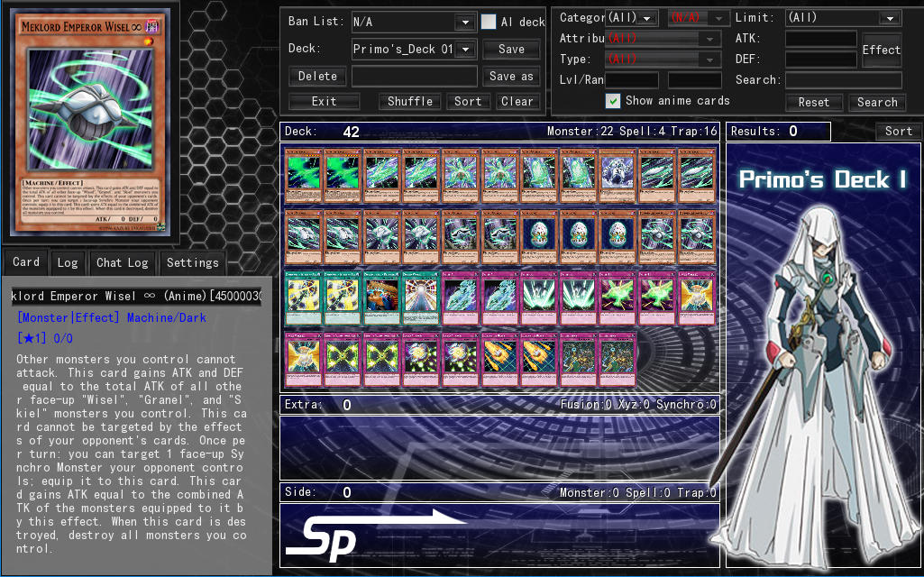
Task: Reset the search filters
Action: coord(814,102)
